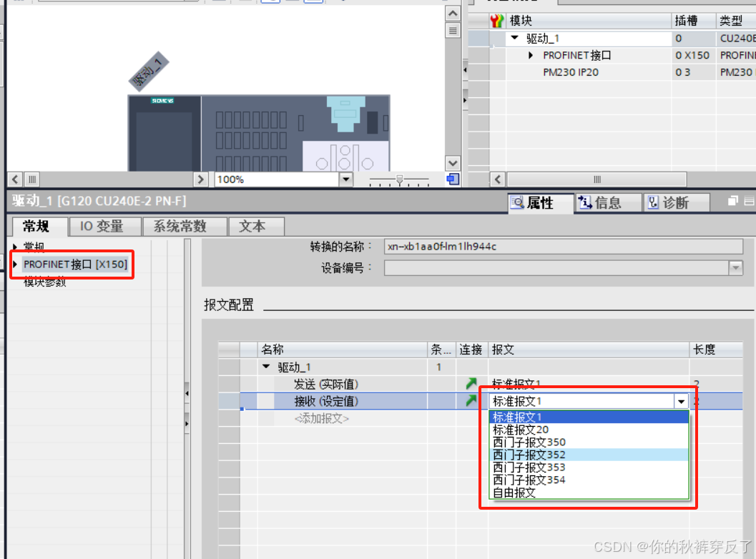This screenshot has height=559, width=756.
Task: Collapse navigation pane with left splitter arrow
Action: 187,394
